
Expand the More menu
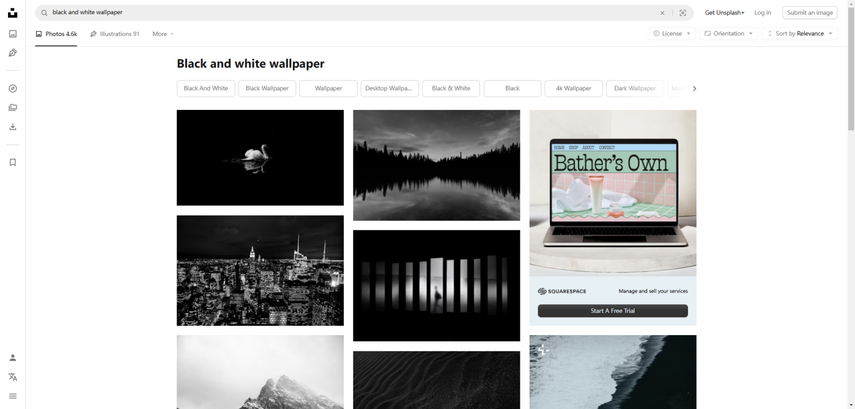tap(162, 34)
